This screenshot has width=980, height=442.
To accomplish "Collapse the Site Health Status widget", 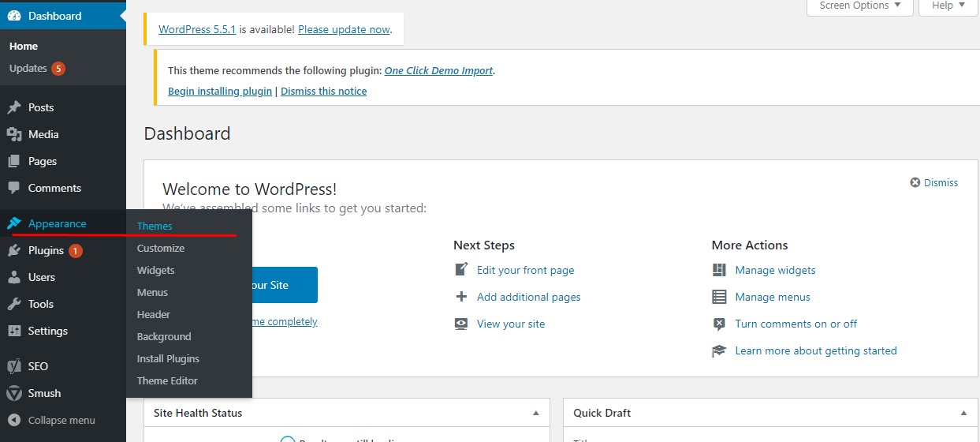I will [536, 413].
